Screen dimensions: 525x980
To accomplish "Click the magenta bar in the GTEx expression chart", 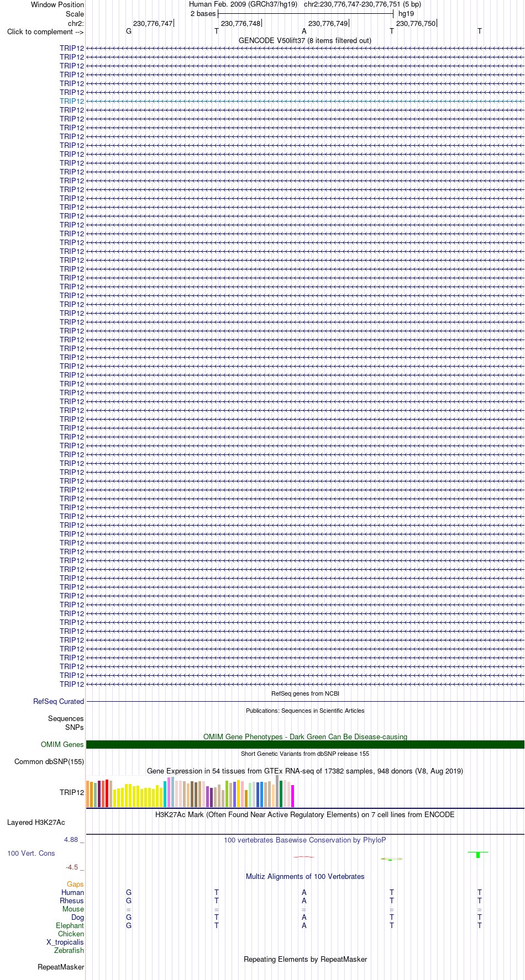I will click(293, 796).
